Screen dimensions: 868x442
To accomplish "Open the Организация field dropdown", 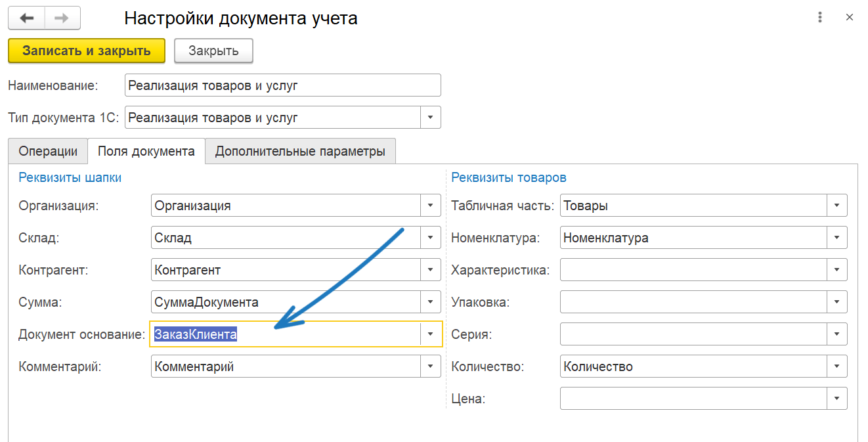I will pyautogui.click(x=430, y=206).
